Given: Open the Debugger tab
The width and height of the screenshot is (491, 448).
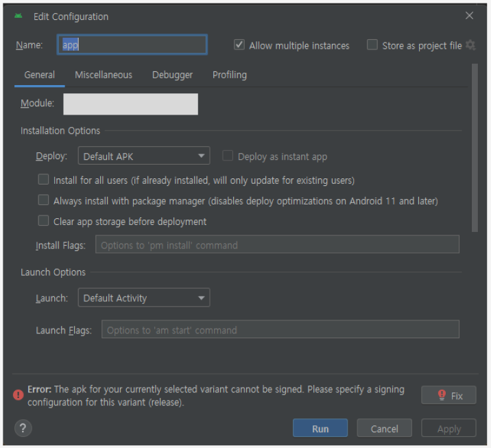Looking at the screenshot, I should tap(172, 75).
